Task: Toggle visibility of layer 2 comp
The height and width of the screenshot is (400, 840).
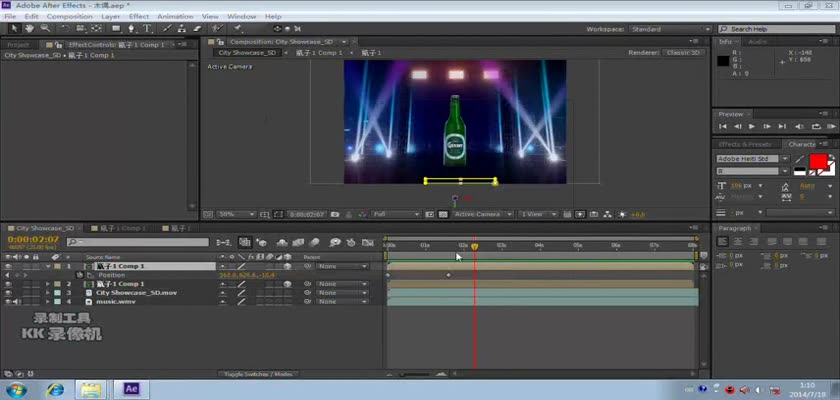Action: click(x=8, y=284)
